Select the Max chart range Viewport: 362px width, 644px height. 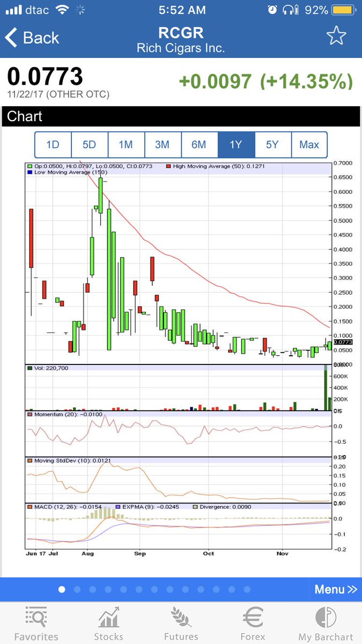coord(309,144)
